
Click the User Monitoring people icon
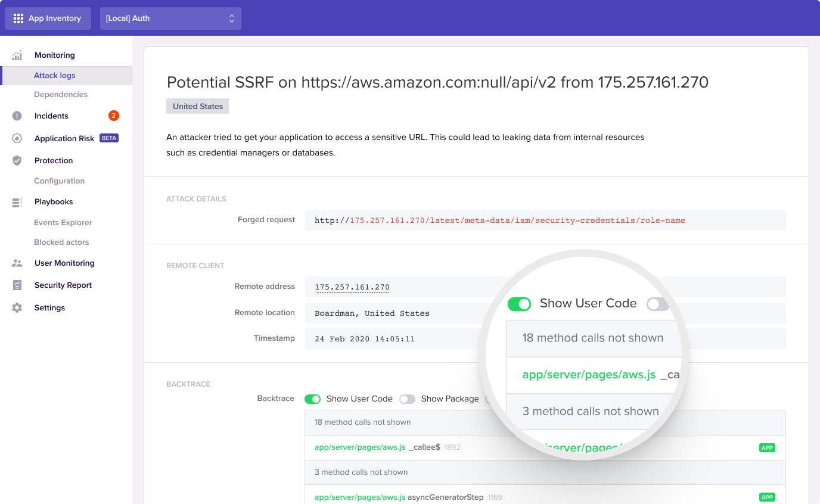click(17, 263)
